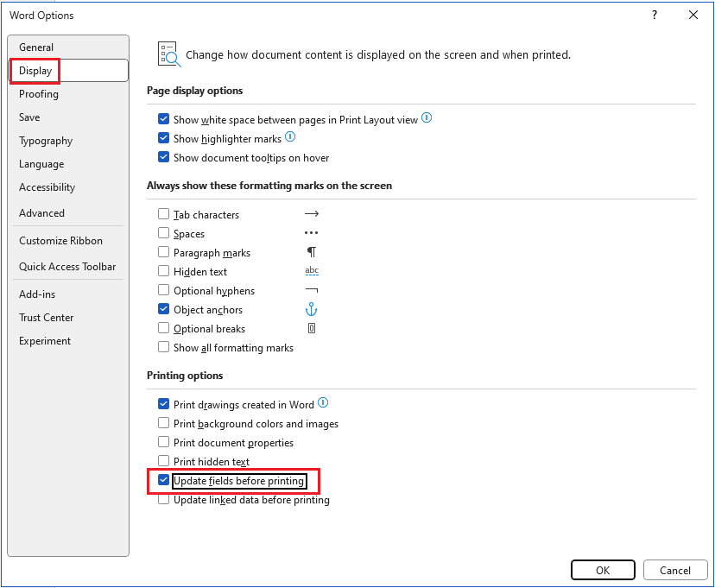The height and width of the screenshot is (588, 715).
Task: Open the General options category
Action: 68,47
